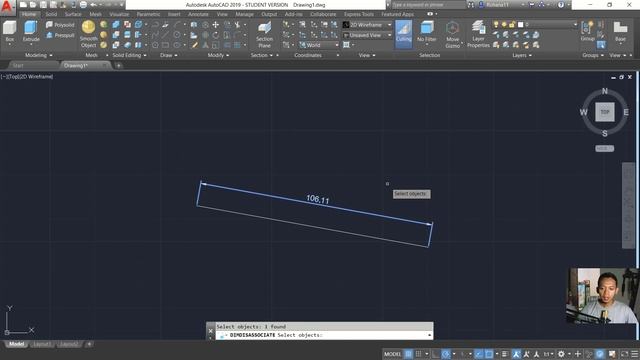640x360 pixels.
Task: Open the Section Plane tool
Action: (264, 34)
